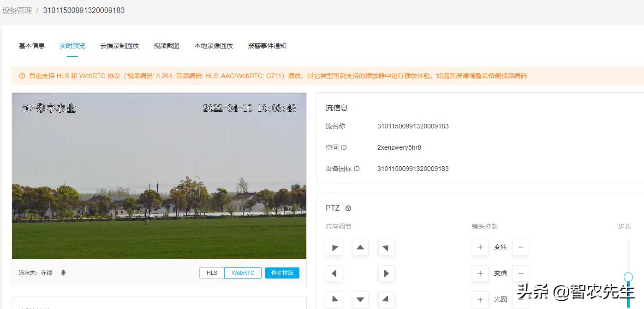Pan camera left with PTZ left arrow
Screen dimensions: 644x309
(334, 273)
